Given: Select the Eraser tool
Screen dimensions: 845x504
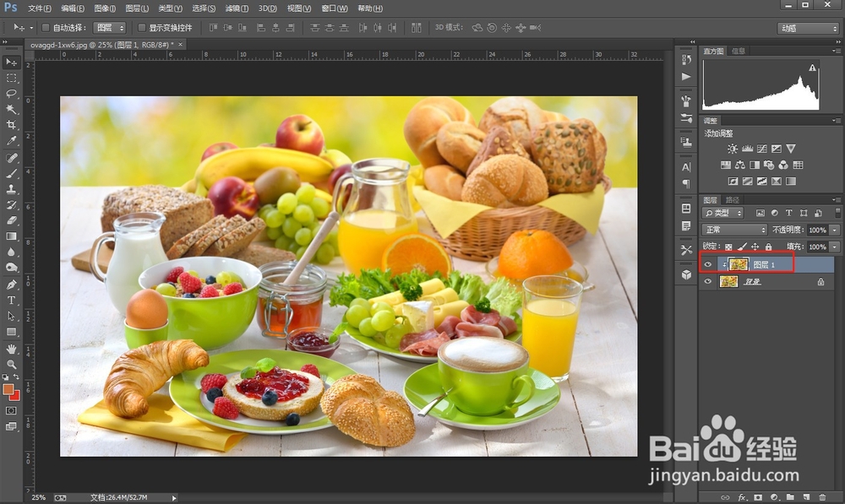Looking at the screenshot, I should coord(11,221).
